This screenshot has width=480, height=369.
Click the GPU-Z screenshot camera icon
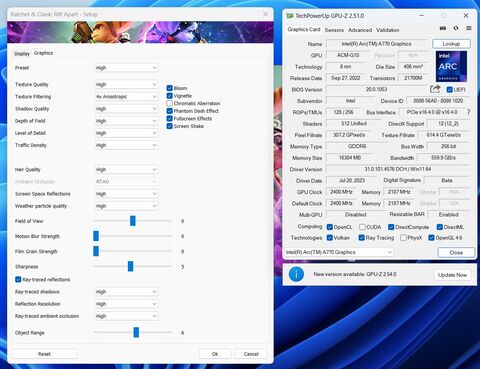pos(443,28)
